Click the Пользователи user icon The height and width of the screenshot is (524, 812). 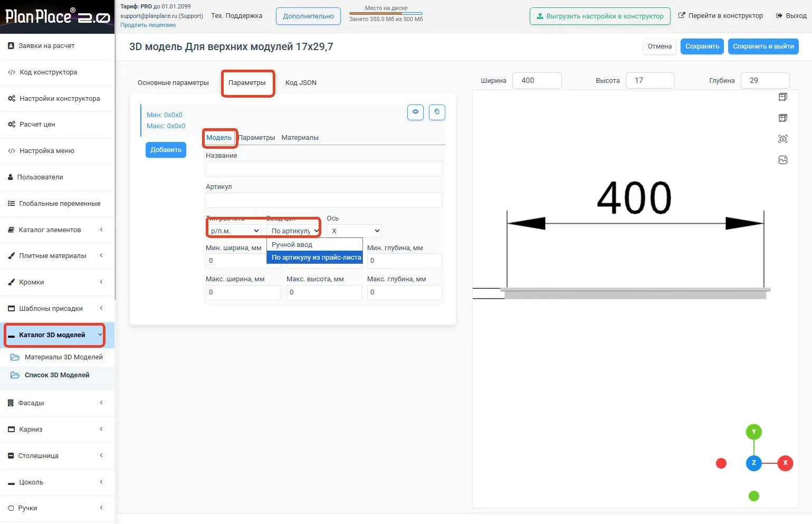pyautogui.click(x=11, y=177)
